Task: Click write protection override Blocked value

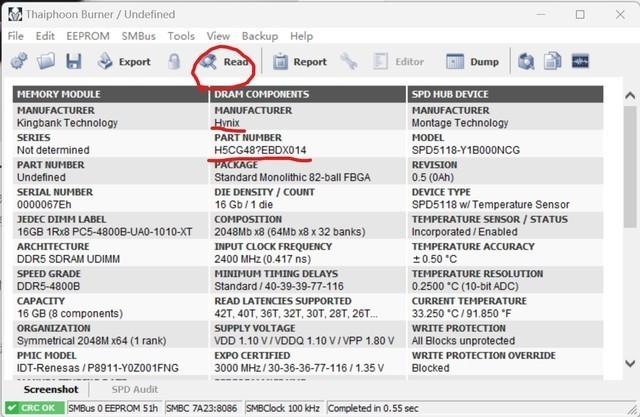Action: click(431, 368)
